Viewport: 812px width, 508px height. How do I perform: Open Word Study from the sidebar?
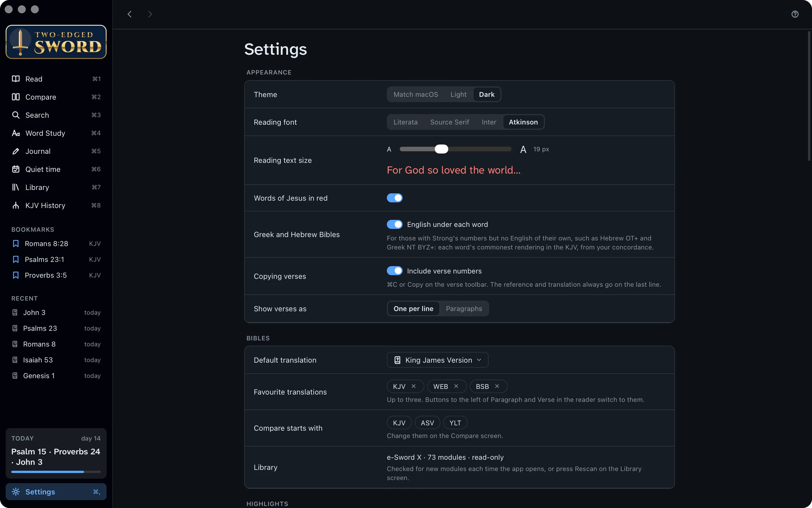pyautogui.click(x=56, y=133)
